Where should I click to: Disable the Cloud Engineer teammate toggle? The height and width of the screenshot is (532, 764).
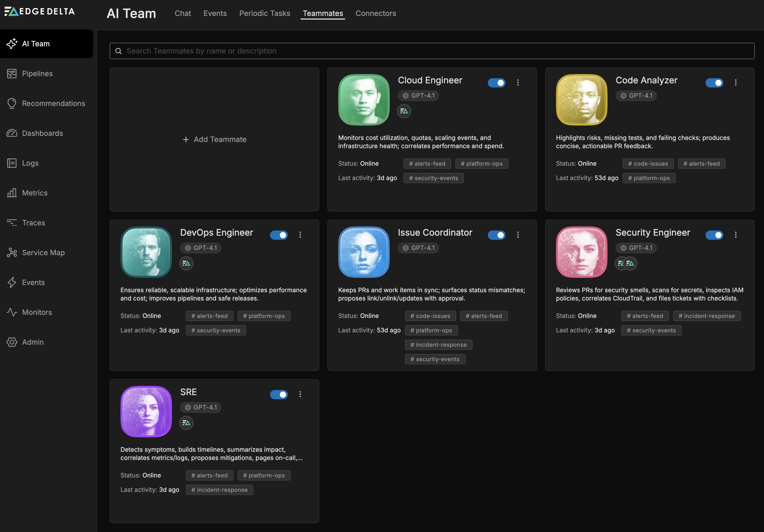click(497, 83)
